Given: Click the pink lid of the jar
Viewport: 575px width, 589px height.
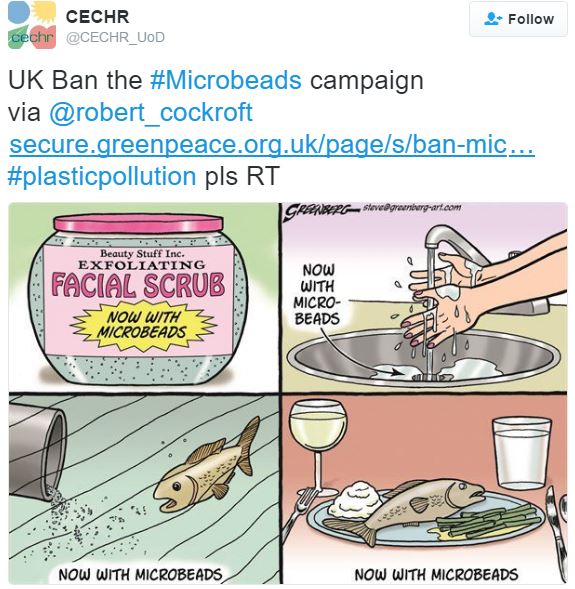Looking at the screenshot, I should [x=139, y=224].
